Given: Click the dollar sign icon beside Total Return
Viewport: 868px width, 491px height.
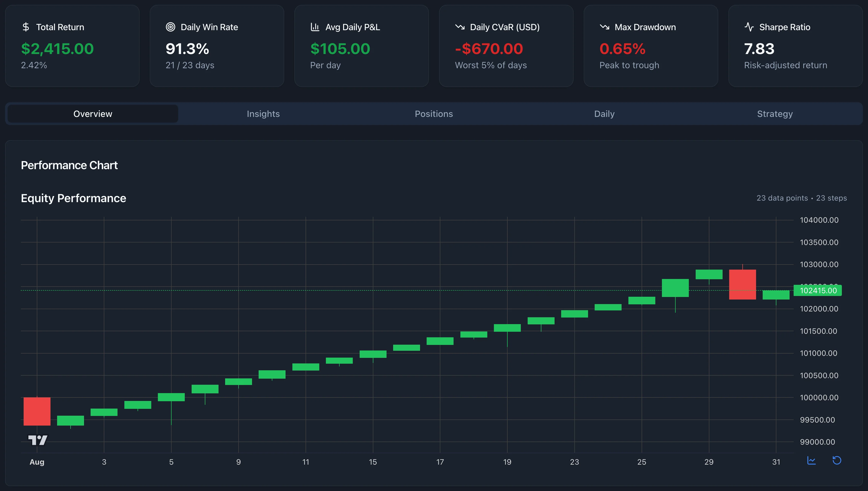Looking at the screenshot, I should coord(26,27).
